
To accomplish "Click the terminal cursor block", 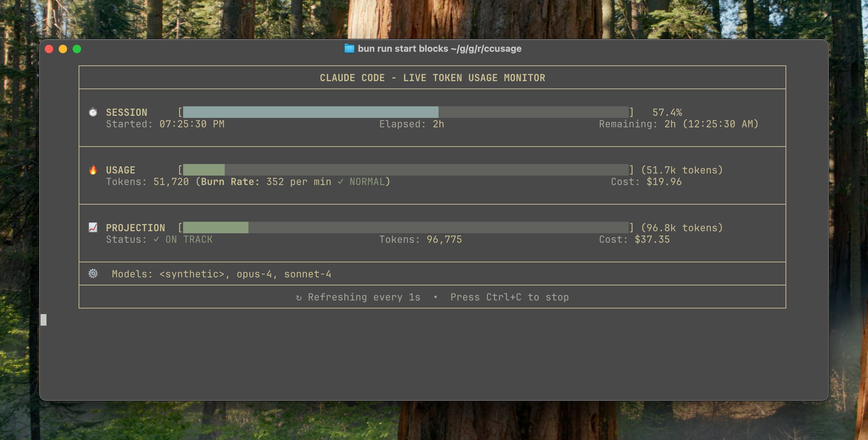I will (44, 320).
